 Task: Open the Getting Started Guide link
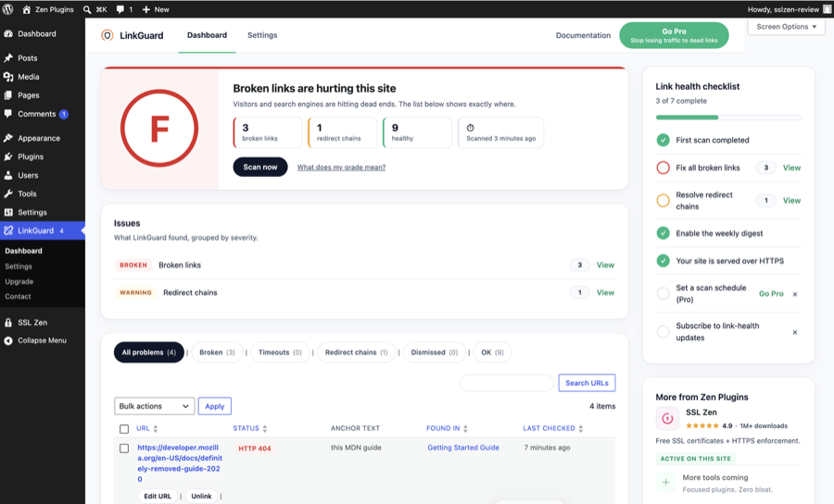click(463, 447)
